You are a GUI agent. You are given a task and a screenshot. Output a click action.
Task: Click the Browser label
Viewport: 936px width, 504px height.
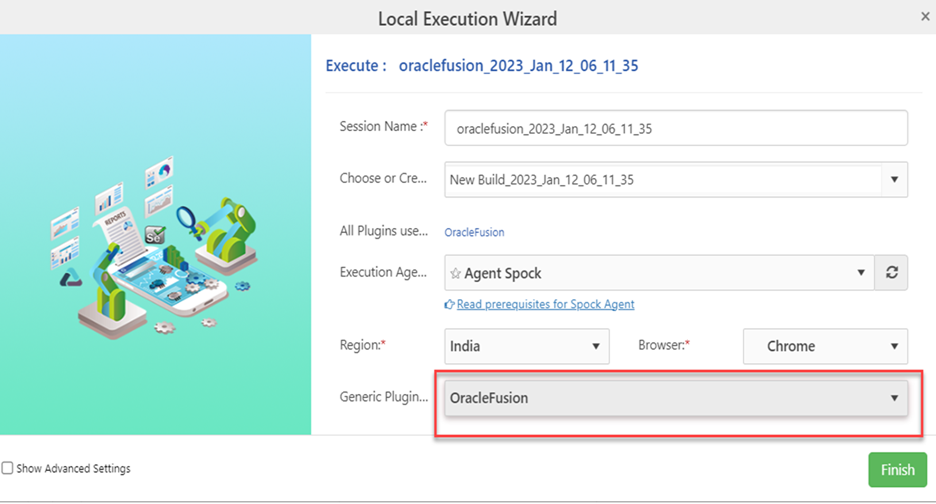(664, 345)
